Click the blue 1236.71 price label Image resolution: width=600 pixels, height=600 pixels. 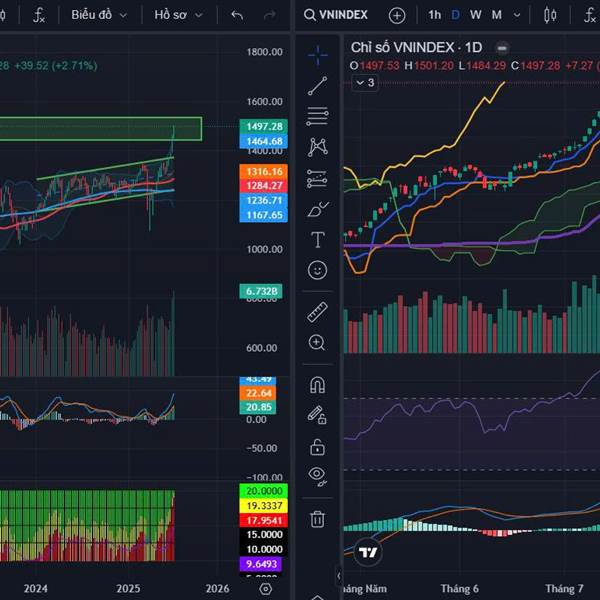pyautogui.click(x=264, y=201)
